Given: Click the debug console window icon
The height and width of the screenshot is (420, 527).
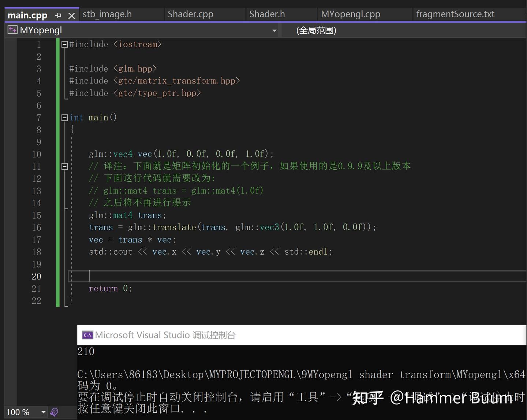Looking at the screenshot, I should (x=87, y=335).
